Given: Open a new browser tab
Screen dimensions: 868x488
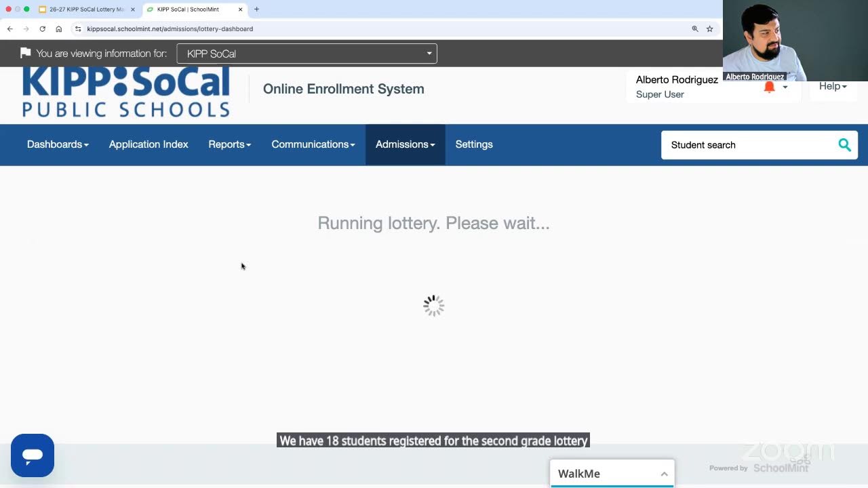Looking at the screenshot, I should tap(256, 9).
